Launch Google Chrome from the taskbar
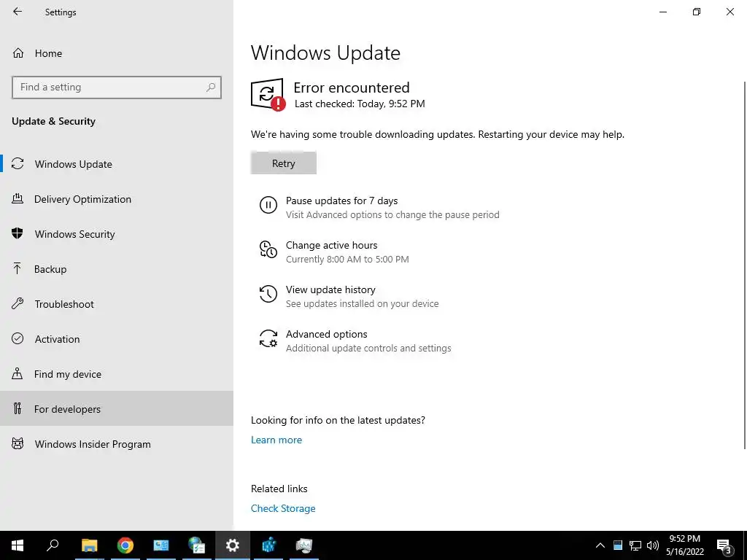Screen dimensions: 747x560 tap(125, 545)
